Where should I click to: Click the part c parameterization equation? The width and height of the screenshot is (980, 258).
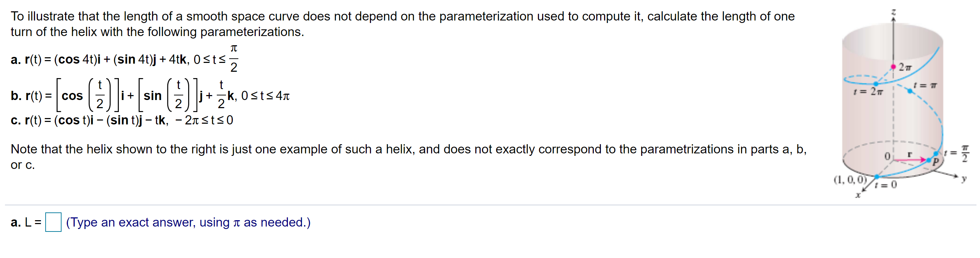(122, 121)
